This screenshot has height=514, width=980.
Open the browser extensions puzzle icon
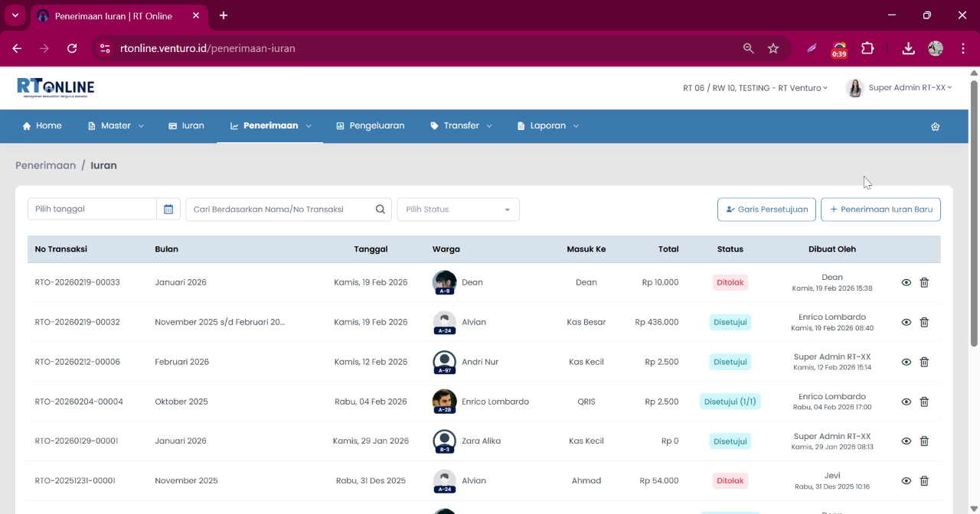[x=867, y=48]
